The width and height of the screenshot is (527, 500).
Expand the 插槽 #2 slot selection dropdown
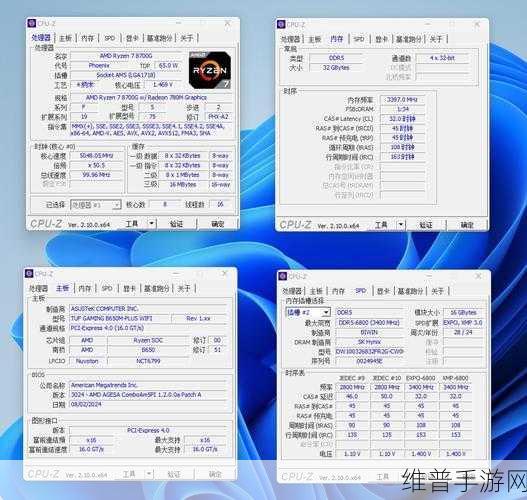coord(326,312)
